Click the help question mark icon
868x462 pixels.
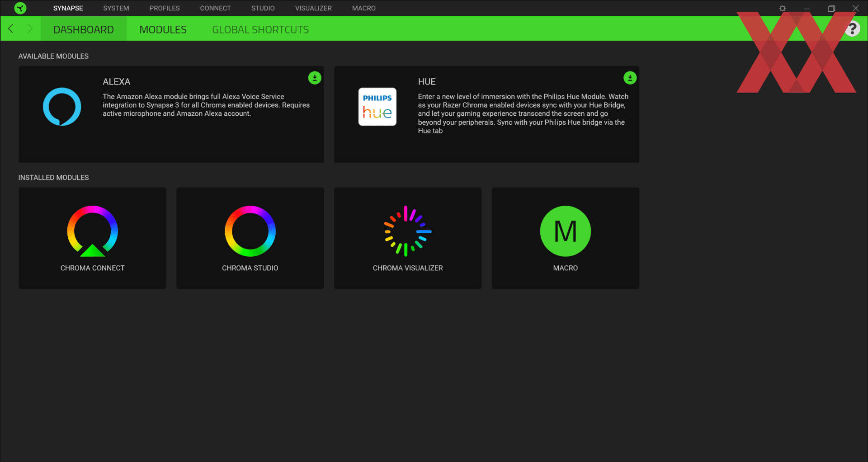coord(852,29)
